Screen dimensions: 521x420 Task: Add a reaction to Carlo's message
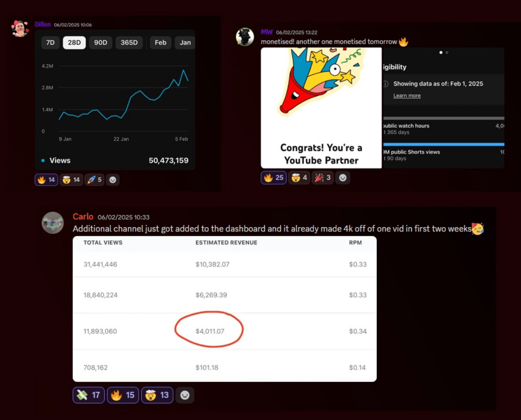click(185, 395)
